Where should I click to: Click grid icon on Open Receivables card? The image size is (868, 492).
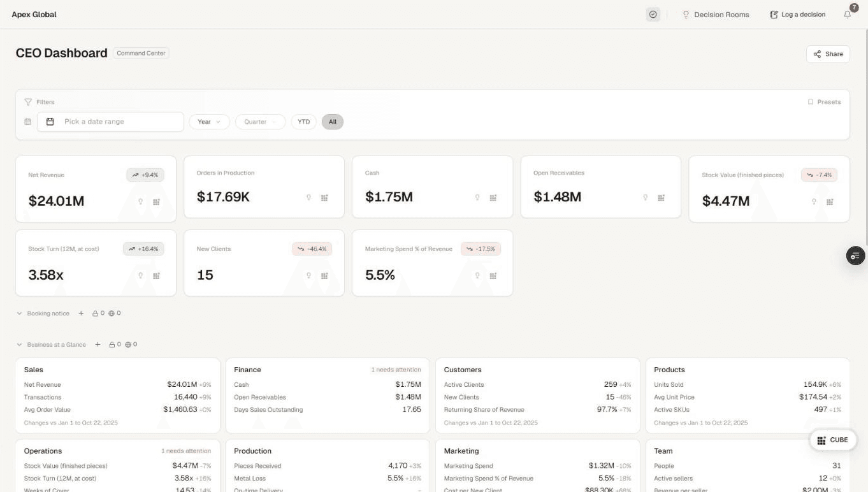pyautogui.click(x=661, y=198)
